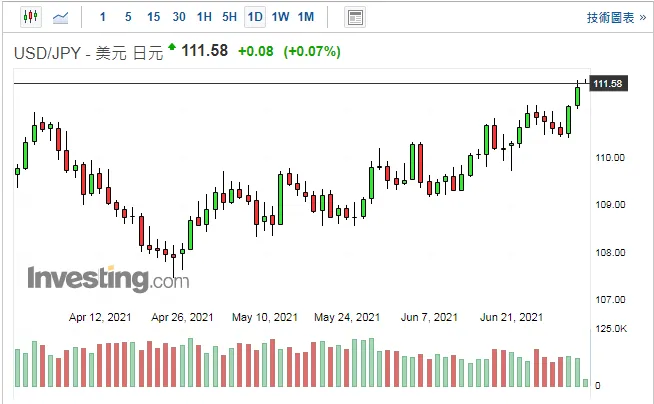654x404 pixels.
Task: Click the 109.00 price axis label
Action: pos(610,205)
